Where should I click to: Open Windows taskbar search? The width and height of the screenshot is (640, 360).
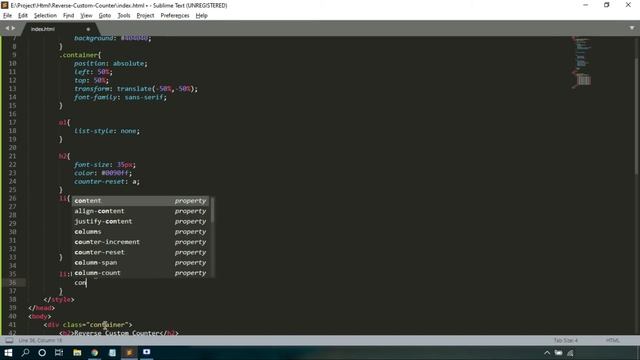(25, 353)
